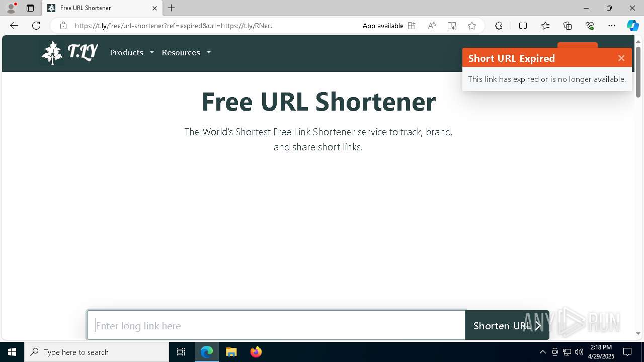Viewport: 644px width, 362px height.
Task: Click the taskbar search box
Action: [x=97, y=352]
